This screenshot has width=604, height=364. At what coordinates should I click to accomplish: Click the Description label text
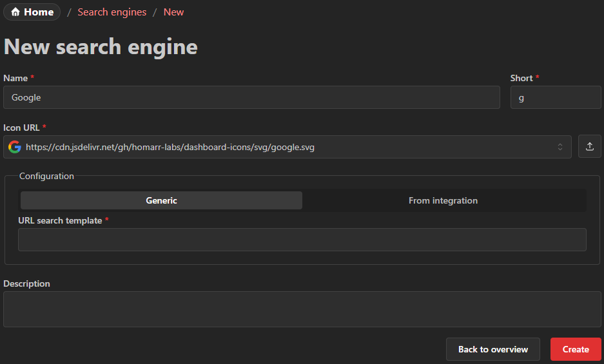point(26,283)
